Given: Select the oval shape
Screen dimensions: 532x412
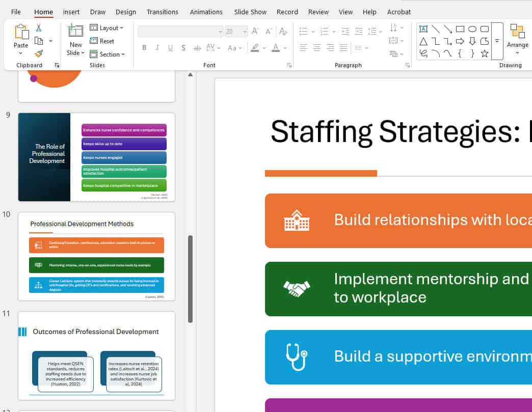Looking at the screenshot, I should pos(472,29).
